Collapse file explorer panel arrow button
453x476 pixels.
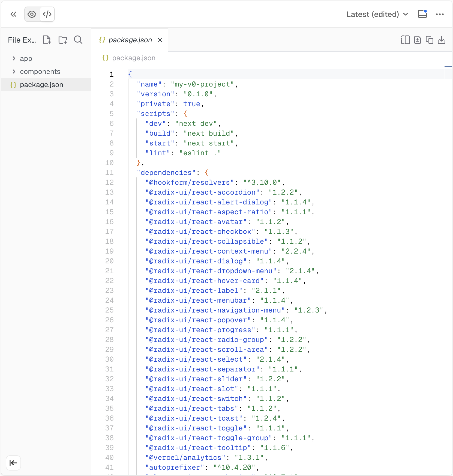[x=13, y=463]
